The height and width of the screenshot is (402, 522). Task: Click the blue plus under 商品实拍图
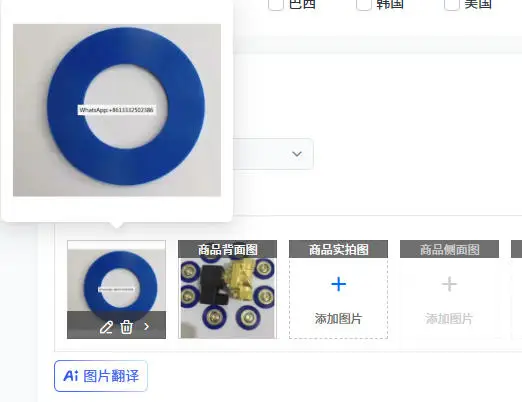click(x=339, y=284)
